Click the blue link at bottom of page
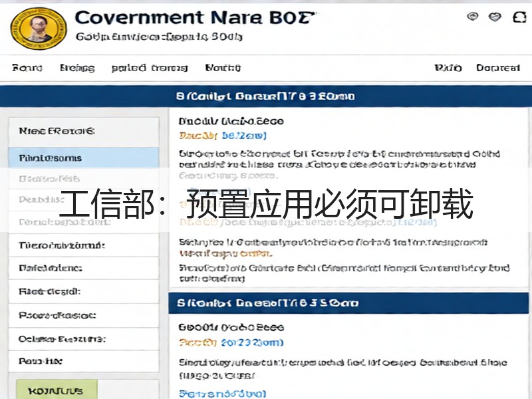Image resolution: width=532 pixels, height=399 pixels. pos(223,394)
